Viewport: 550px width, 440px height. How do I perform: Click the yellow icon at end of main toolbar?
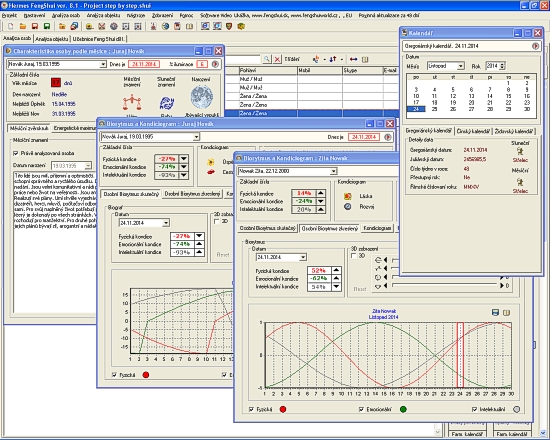coord(241,26)
